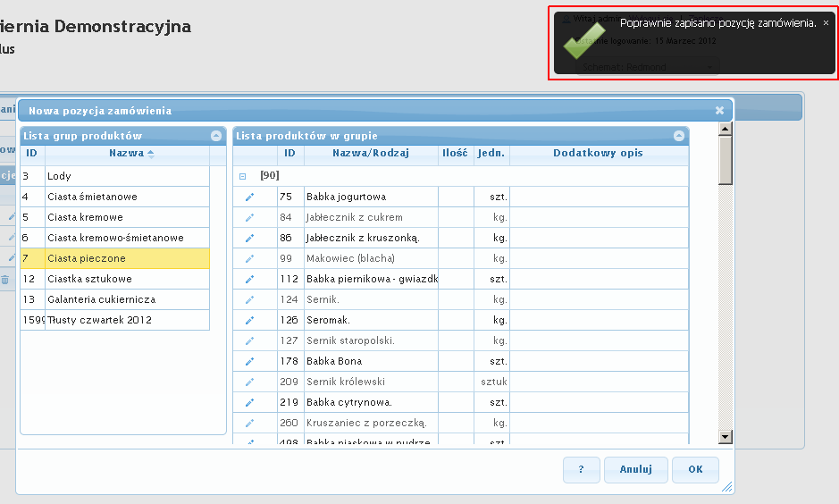Click edit pencil for Seromak row

[x=250, y=320]
